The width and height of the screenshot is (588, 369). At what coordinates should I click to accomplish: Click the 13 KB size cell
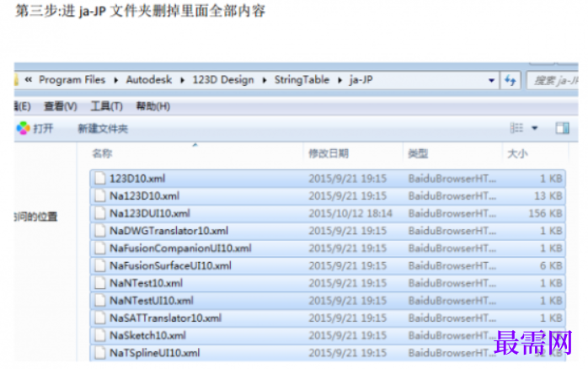pyautogui.click(x=548, y=195)
